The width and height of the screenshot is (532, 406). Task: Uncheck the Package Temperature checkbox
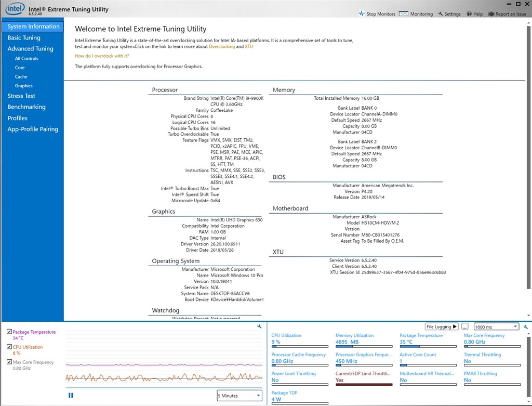point(9,332)
